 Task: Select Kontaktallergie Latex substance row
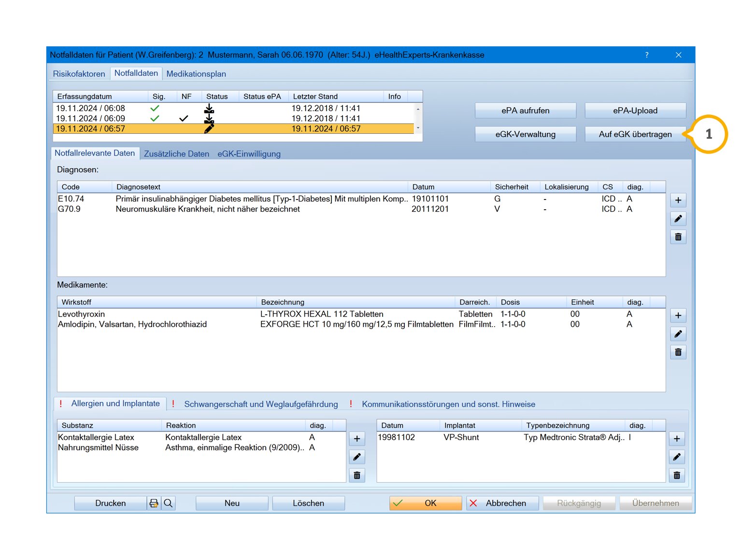(x=201, y=437)
